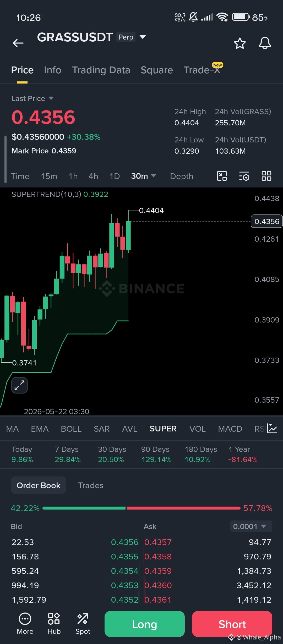Screen dimensions: 283x644
Task: Enable the SAR indicator
Action: click(102, 429)
